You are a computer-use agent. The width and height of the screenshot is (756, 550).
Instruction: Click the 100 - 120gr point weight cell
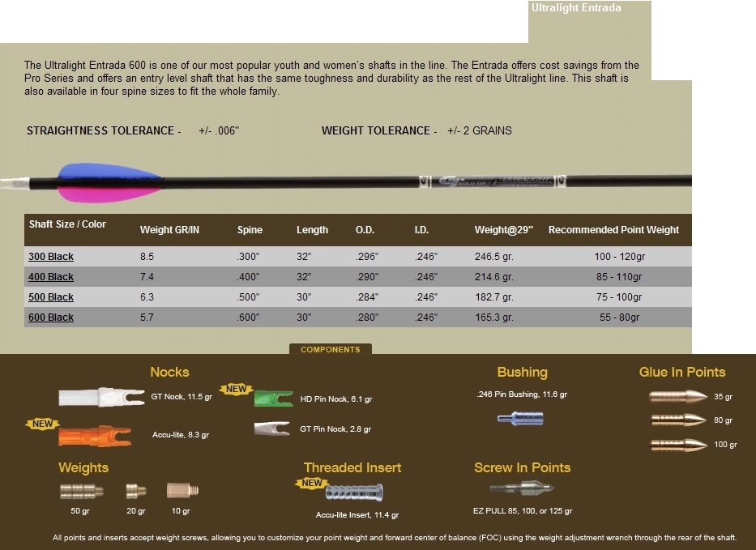(620, 257)
